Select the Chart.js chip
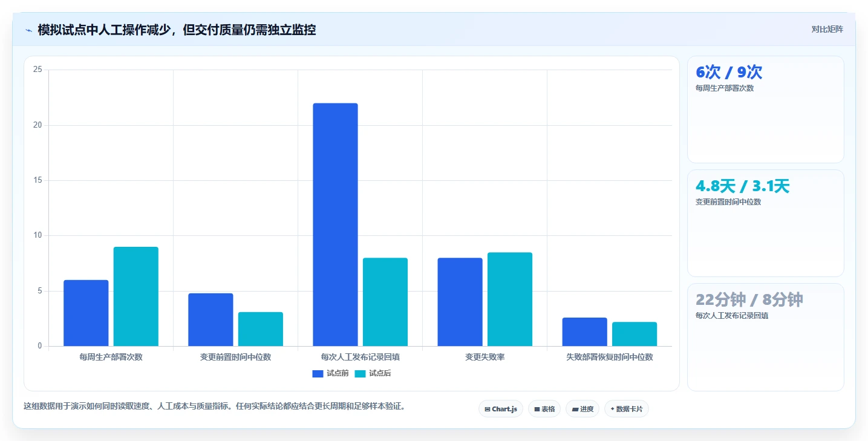Screen dimensions: 868x441 501,409
